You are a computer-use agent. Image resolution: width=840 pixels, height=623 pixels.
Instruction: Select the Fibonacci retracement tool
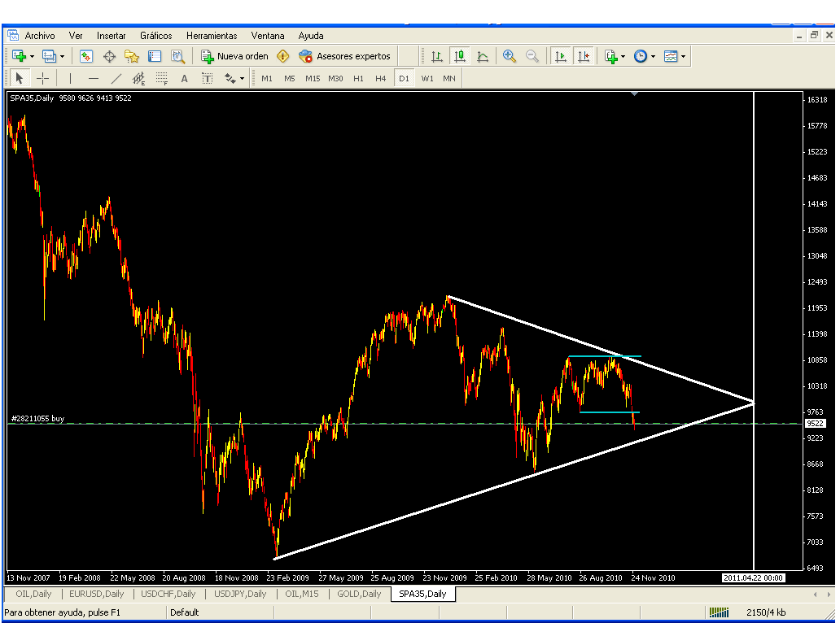coord(162,79)
